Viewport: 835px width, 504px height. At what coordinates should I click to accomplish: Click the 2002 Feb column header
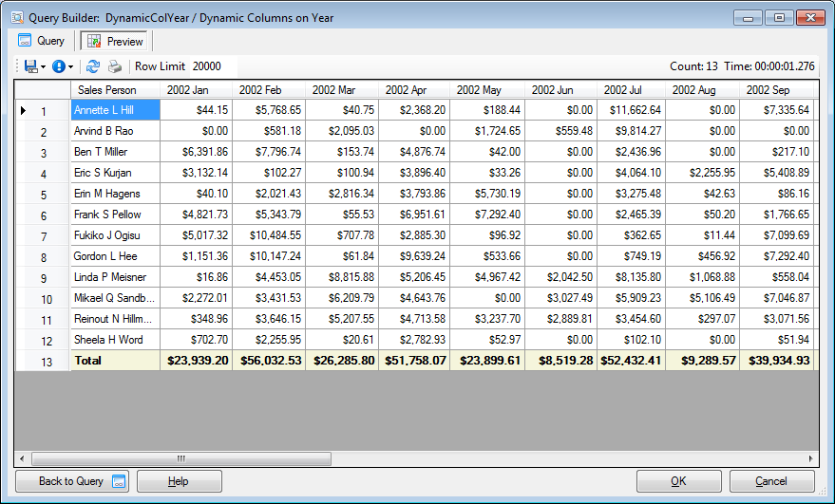(x=269, y=90)
